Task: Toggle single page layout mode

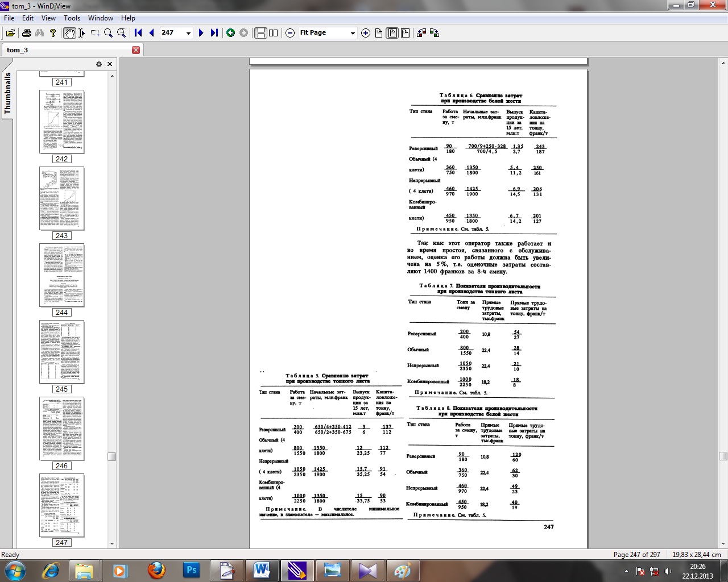Action: coord(260,33)
